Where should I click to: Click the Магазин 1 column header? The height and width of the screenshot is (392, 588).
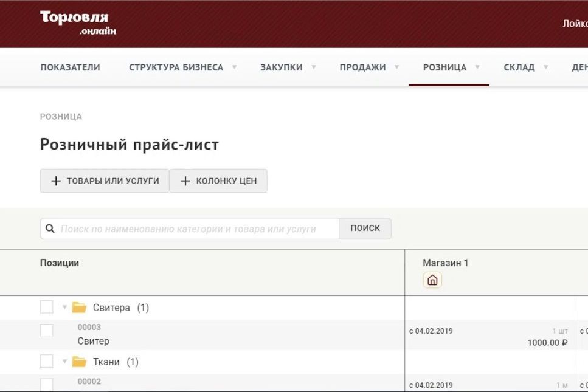pos(446,263)
